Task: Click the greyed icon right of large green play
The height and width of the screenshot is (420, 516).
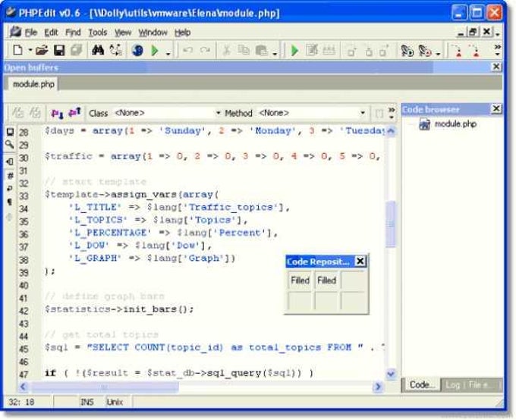Action: 312,50
